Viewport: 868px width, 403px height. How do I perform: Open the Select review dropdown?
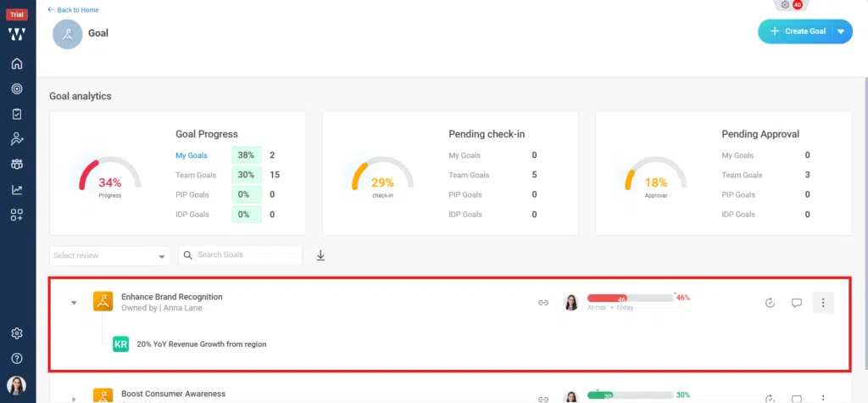coord(110,256)
